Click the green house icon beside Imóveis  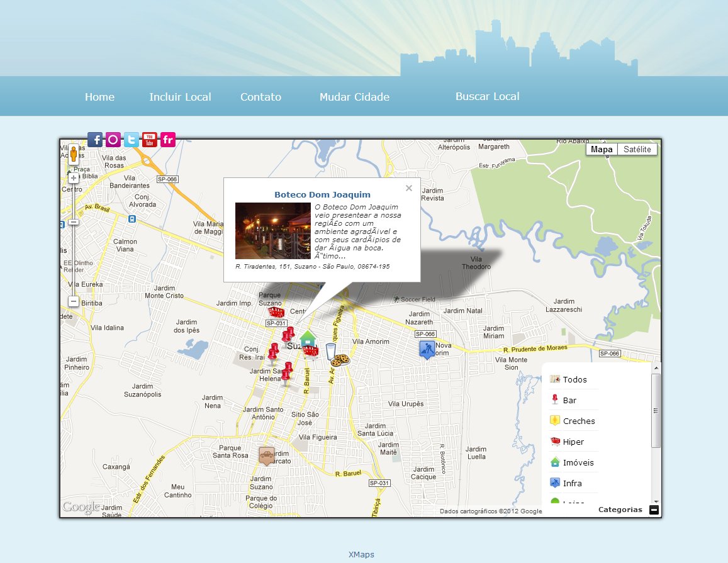pyautogui.click(x=555, y=462)
